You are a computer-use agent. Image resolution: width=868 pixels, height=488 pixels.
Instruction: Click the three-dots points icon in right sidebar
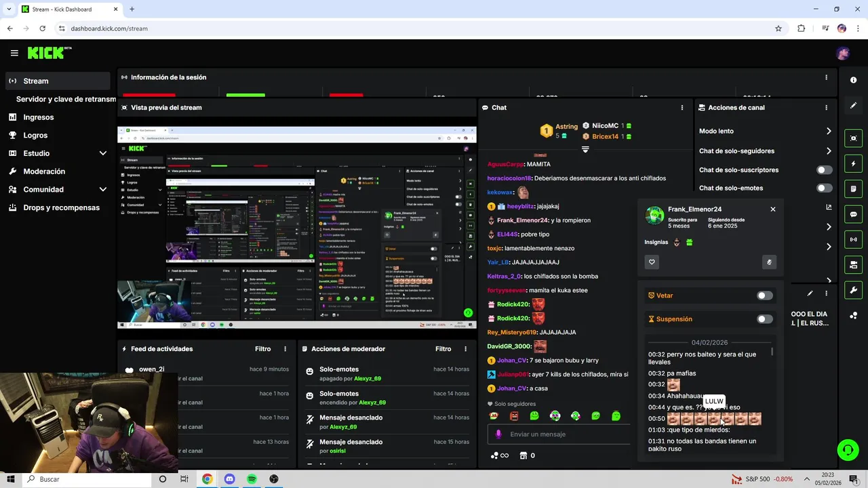point(853,316)
